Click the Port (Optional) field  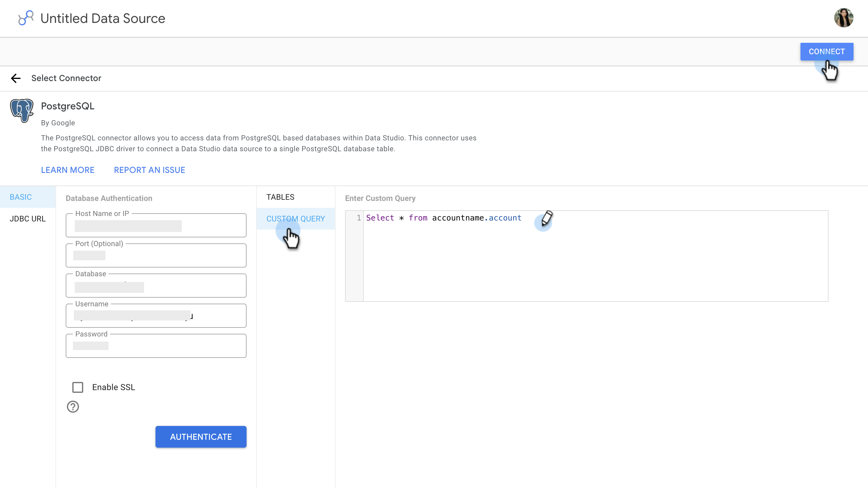[x=156, y=255]
